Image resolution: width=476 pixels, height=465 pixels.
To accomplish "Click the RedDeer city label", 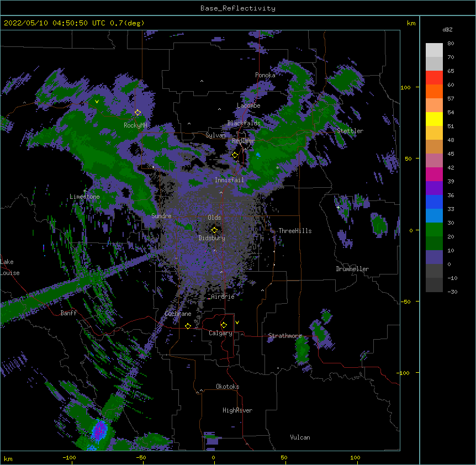I will [244, 141].
